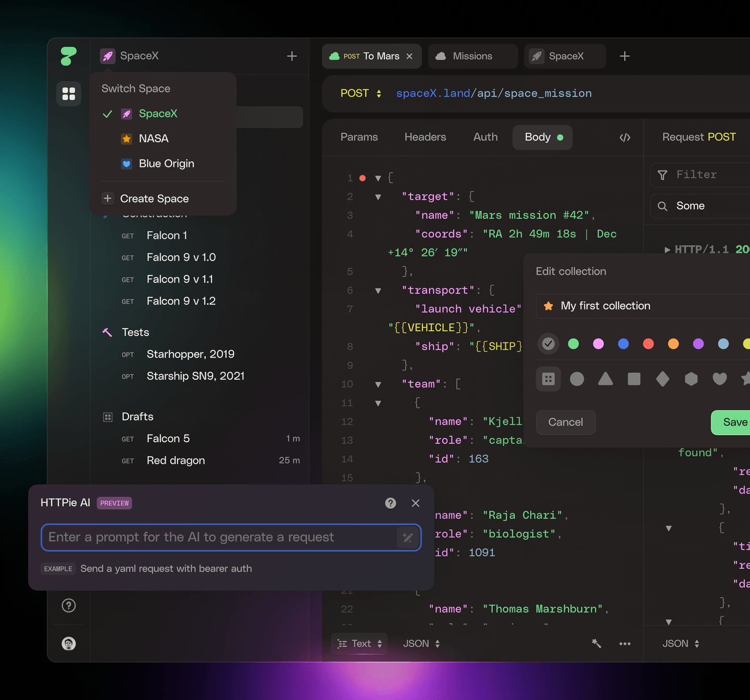This screenshot has height=700, width=750.
Task: Open a new tab with the plus icon
Action: click(625, 56)
